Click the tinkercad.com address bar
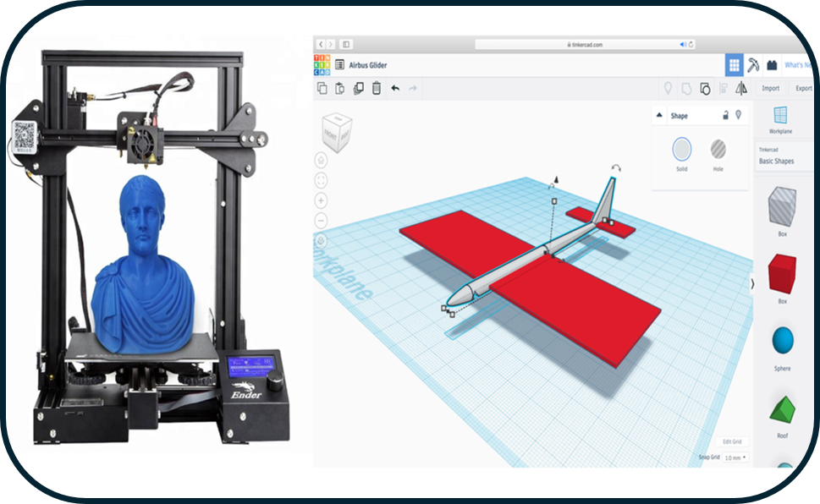Screen dimensions: 820x504 tap(582, 44)
